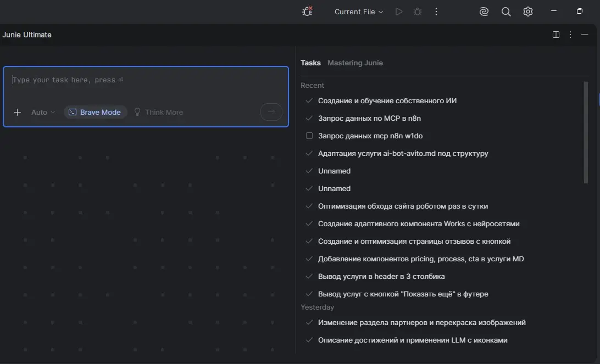
Task: Click the Debug bug icon
Action: (418, 12)
